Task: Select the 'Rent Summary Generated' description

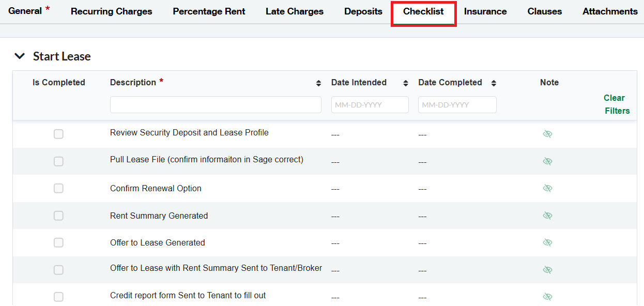Action: (x=159, y=216)
